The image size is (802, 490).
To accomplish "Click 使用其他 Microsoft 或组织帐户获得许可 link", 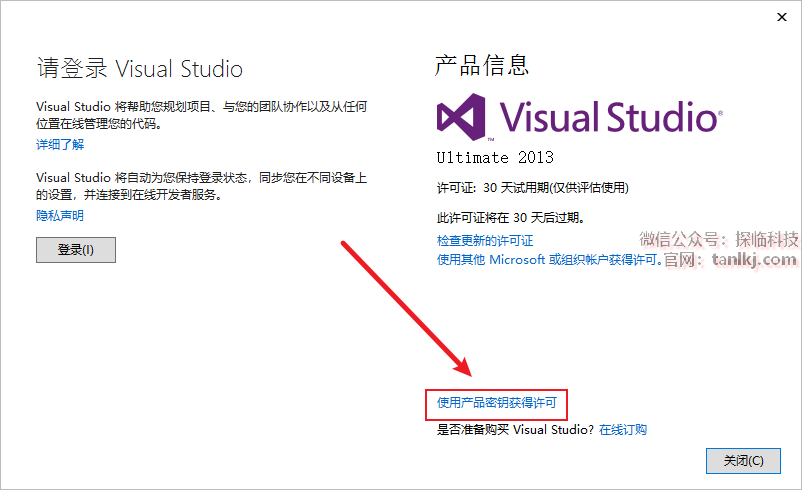I will [549, 260].
